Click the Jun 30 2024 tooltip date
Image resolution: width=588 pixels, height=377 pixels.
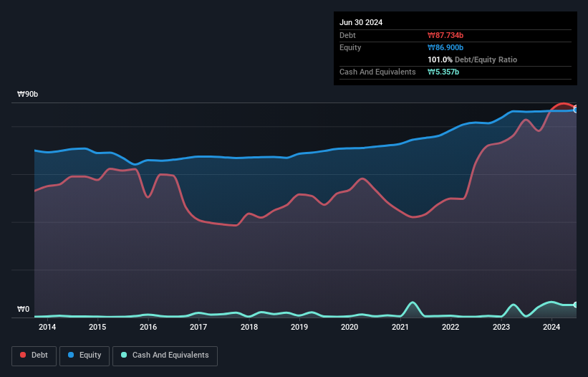(x=361, y=22)
